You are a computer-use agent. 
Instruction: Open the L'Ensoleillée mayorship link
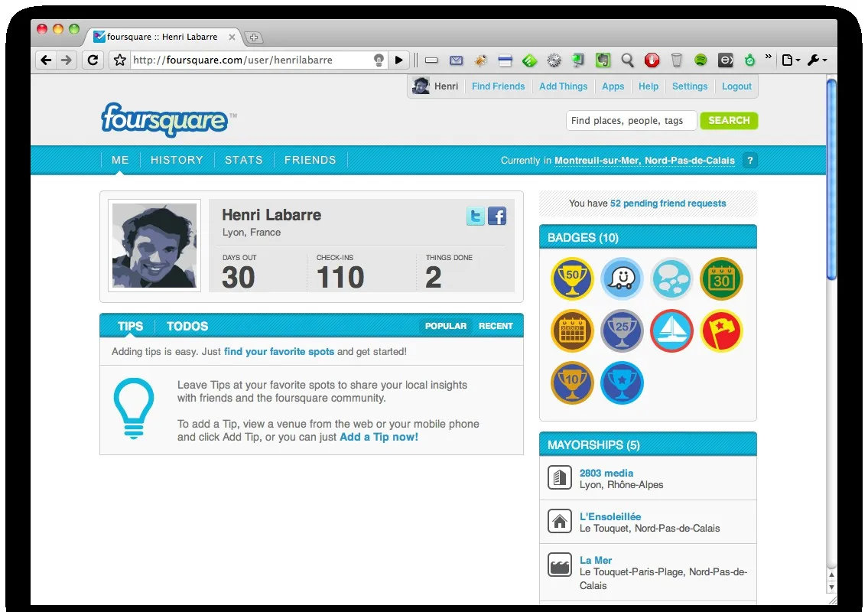[x=610, y=516]
